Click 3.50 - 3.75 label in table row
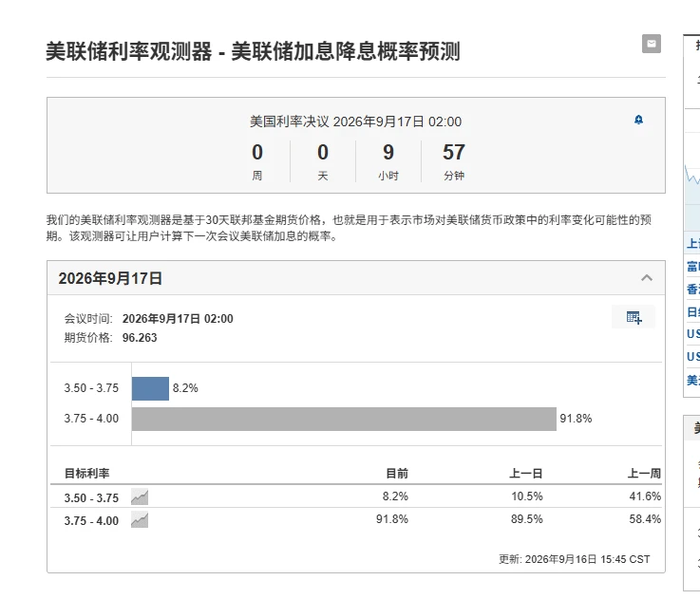 click(91, 498)
